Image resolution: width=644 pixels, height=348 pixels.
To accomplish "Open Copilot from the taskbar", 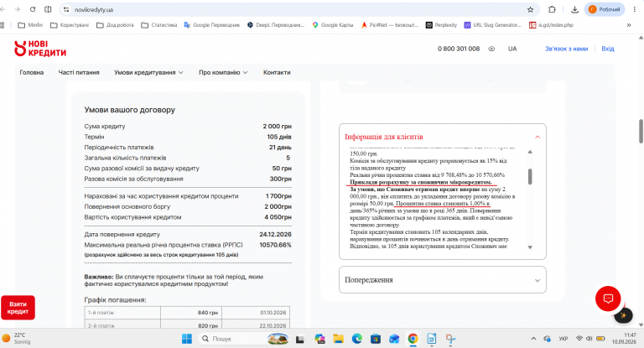I will [x=319, y=339].
